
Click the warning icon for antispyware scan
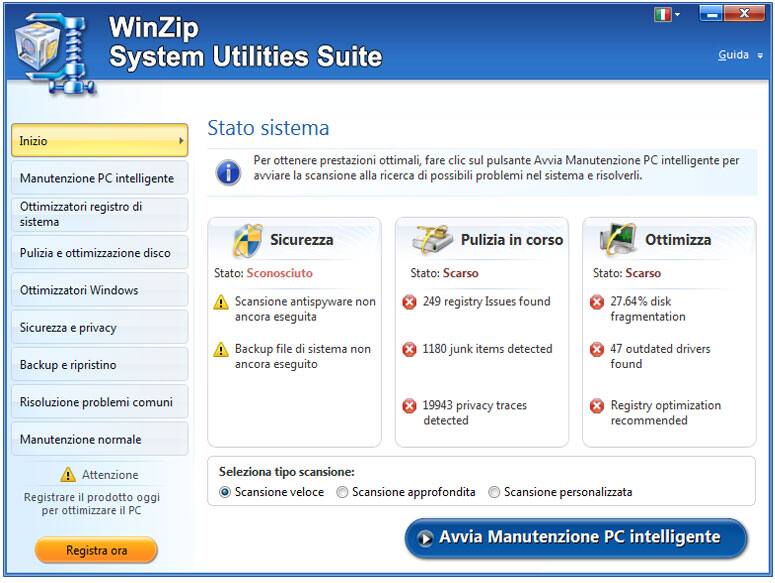221,302
